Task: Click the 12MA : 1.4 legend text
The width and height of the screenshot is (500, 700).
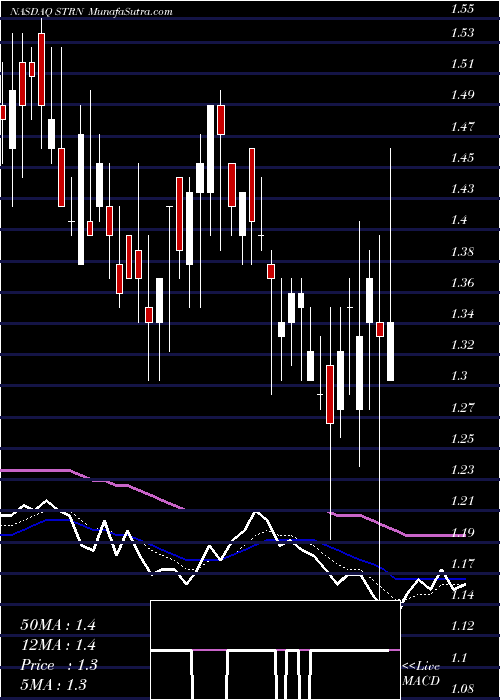Action: (x=58, y=645)
